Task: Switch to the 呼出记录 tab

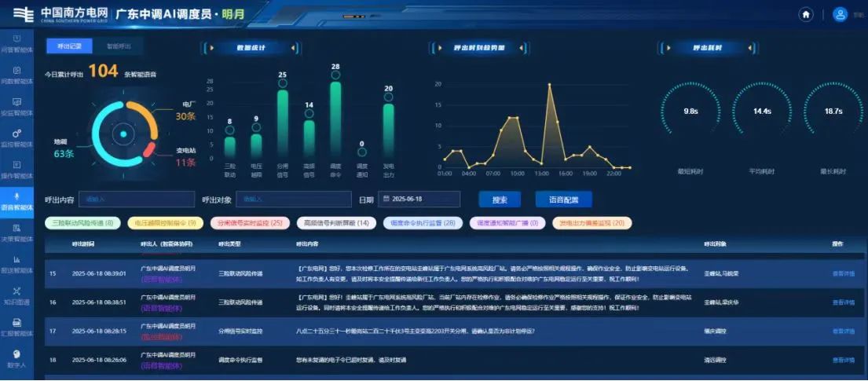Action: point(69,46)
